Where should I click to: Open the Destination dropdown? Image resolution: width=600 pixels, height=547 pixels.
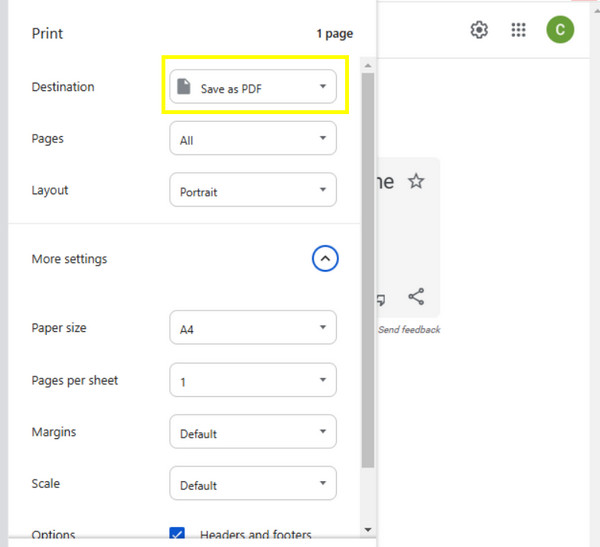click(253, 88)
